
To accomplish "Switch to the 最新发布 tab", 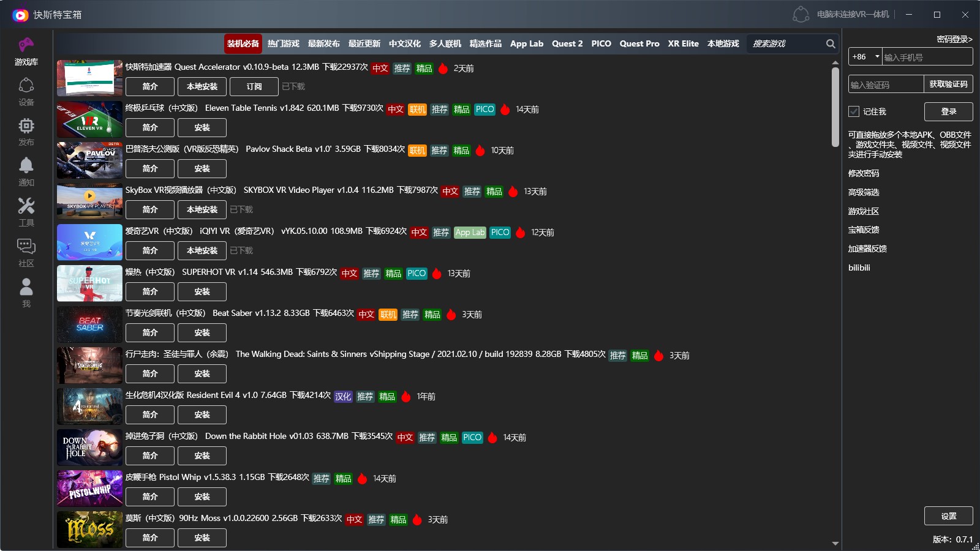I will tap(324, 43).
